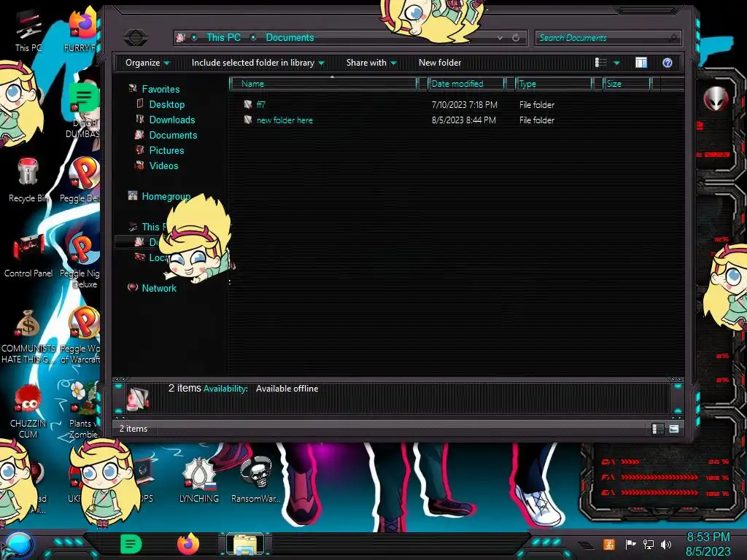Launch the RansomWar desktop shortcut
The image size is (747, 560).
[256, 478]
